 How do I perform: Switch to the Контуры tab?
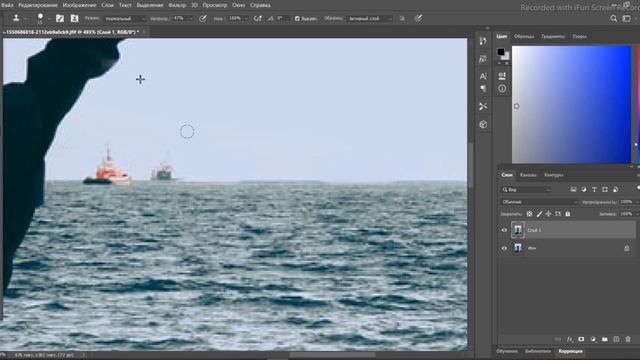tap(553, 175)
